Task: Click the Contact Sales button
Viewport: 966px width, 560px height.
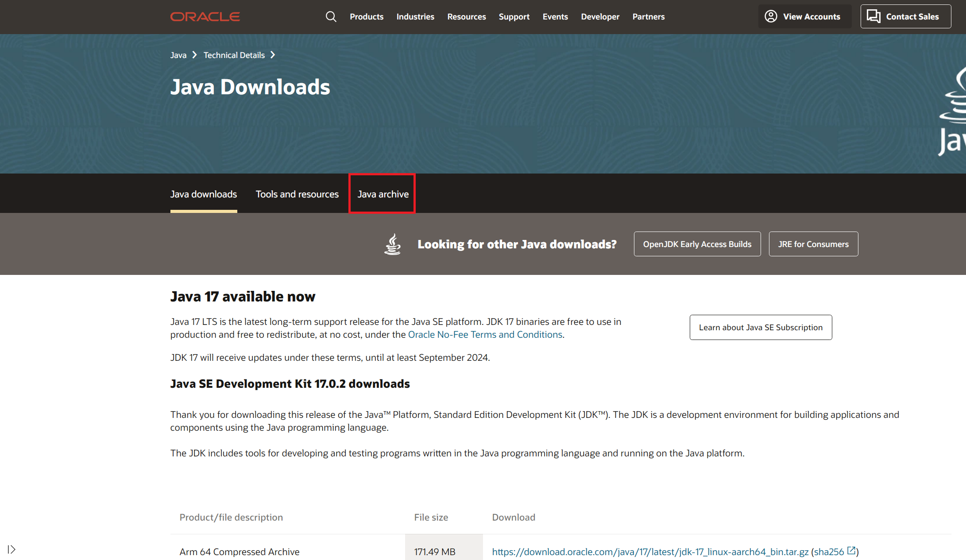Action: pos(906,16)
